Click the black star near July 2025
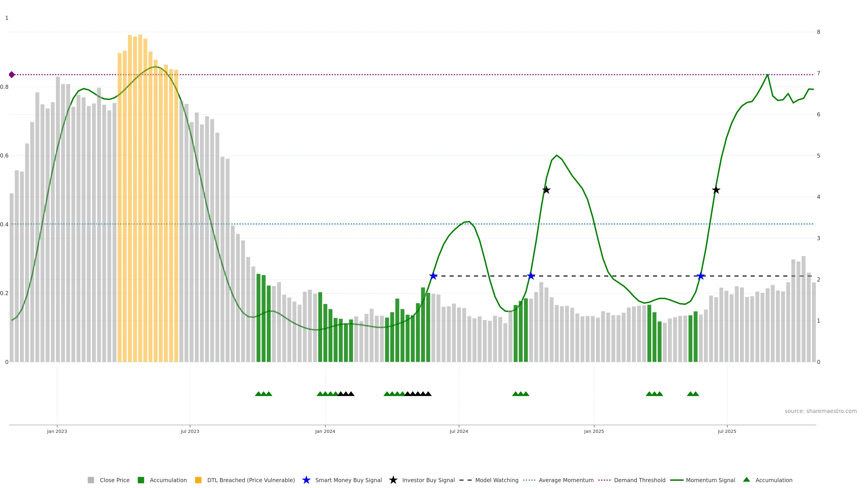The height and width of the screenshot is (488, 868). click(x=716, y=190)
